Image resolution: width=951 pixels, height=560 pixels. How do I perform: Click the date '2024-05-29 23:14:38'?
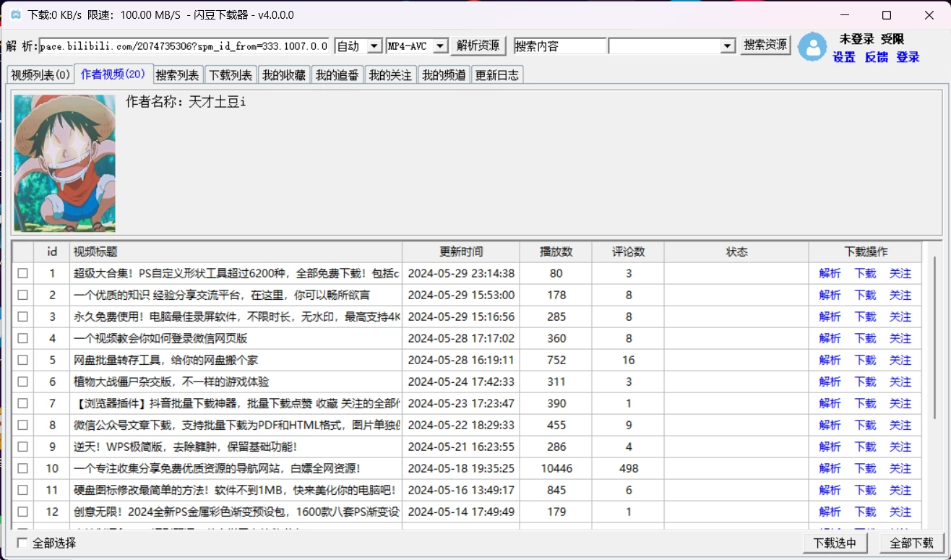(x=461, y=273)
